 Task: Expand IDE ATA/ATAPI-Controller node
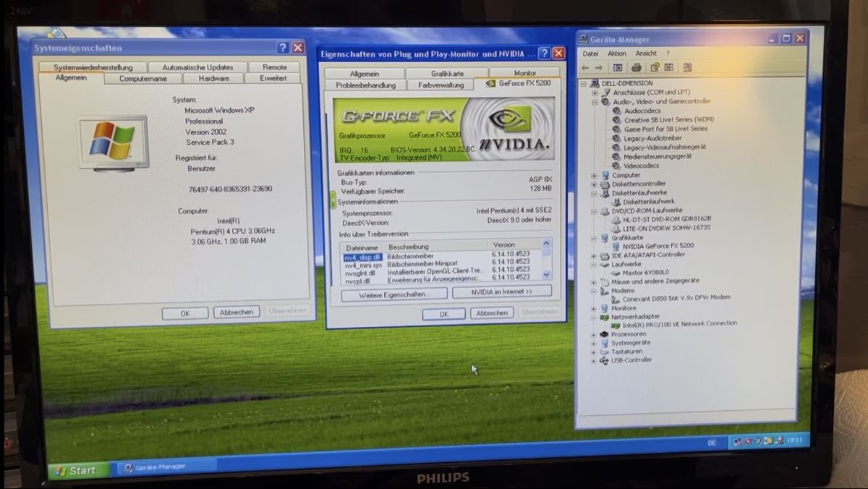point(595,255)
